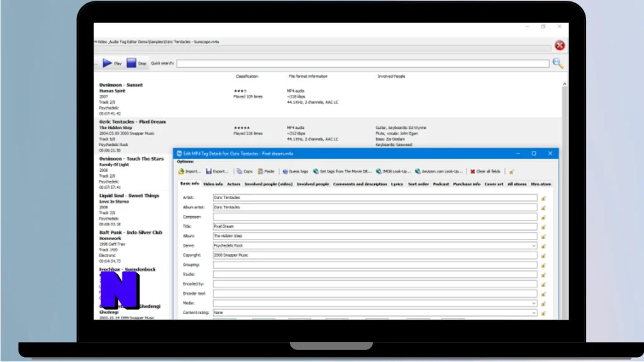Click the magnifier search icon
The height and width of the screenshot is (362, 644).
[x=558, y=63]
